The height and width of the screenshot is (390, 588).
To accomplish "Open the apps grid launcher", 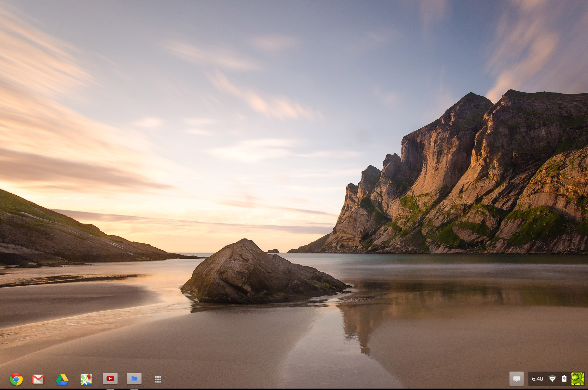I will point(158,379).
